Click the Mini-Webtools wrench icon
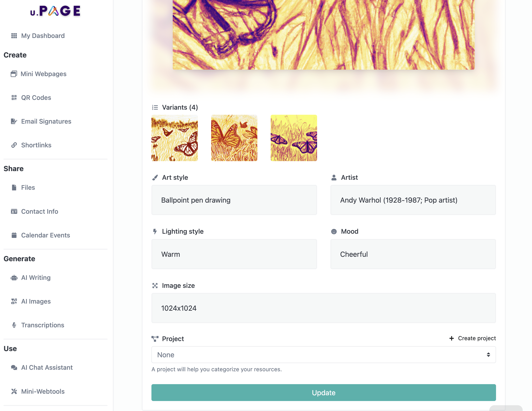 click(x=14, y=391)
